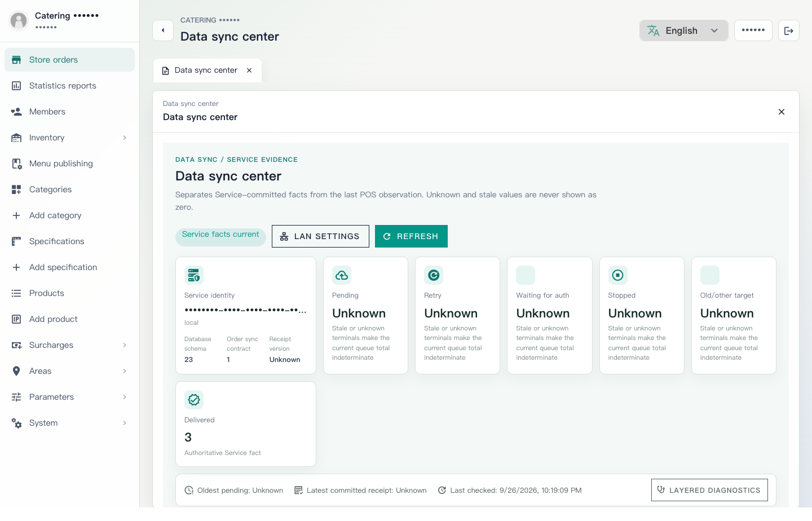Click the Pending cloud upload icon

pyautogui.click(x=342, y=275)
